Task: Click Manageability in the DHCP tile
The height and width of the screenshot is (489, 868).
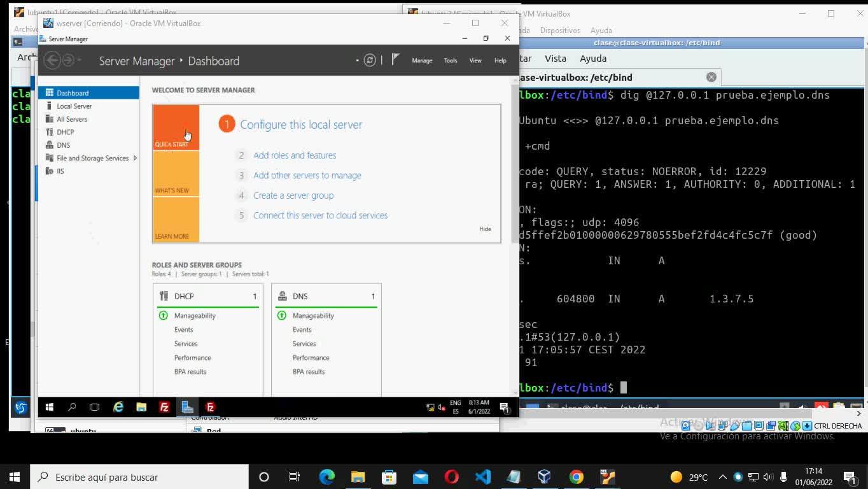Action: [195, 316]
